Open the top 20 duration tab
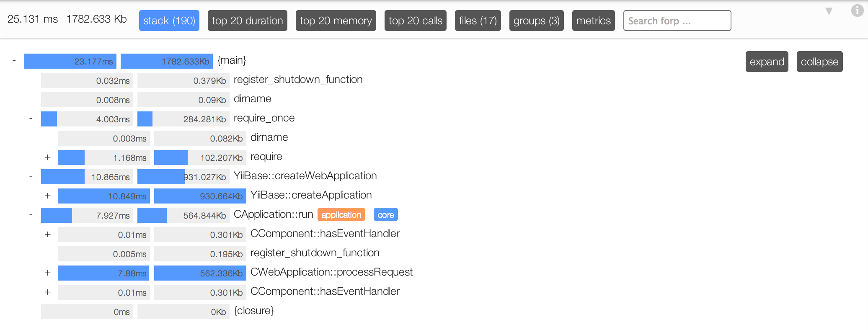Viewport: 868px width, 330px height. click(248, 21)
